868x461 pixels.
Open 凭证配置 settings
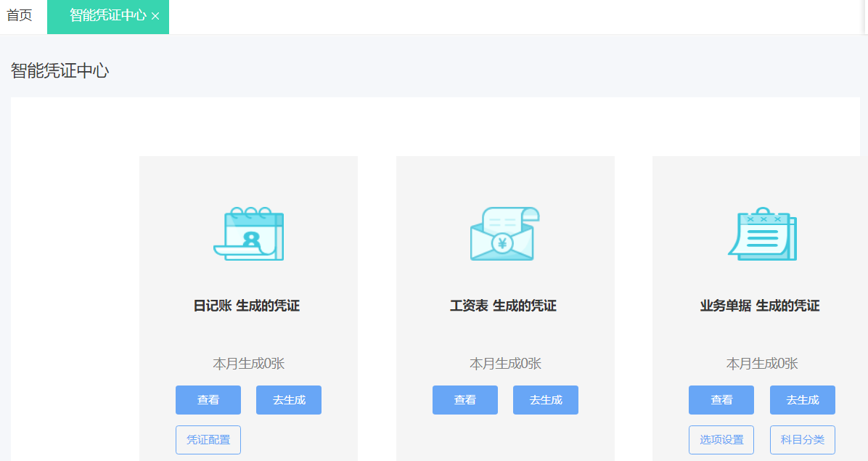[208, 439]
